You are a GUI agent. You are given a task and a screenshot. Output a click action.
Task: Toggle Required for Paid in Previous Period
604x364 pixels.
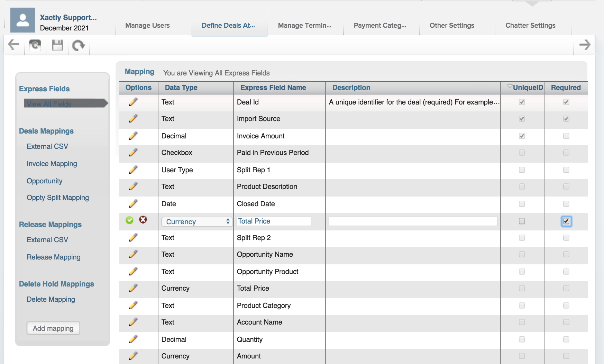pos(566,153)
